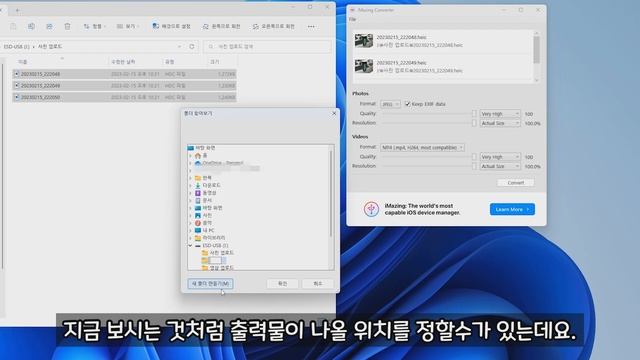Click the Music (음악) icon in folder tree
The width and height of the screenshot is (640, 360).
(x=198, y=223)
